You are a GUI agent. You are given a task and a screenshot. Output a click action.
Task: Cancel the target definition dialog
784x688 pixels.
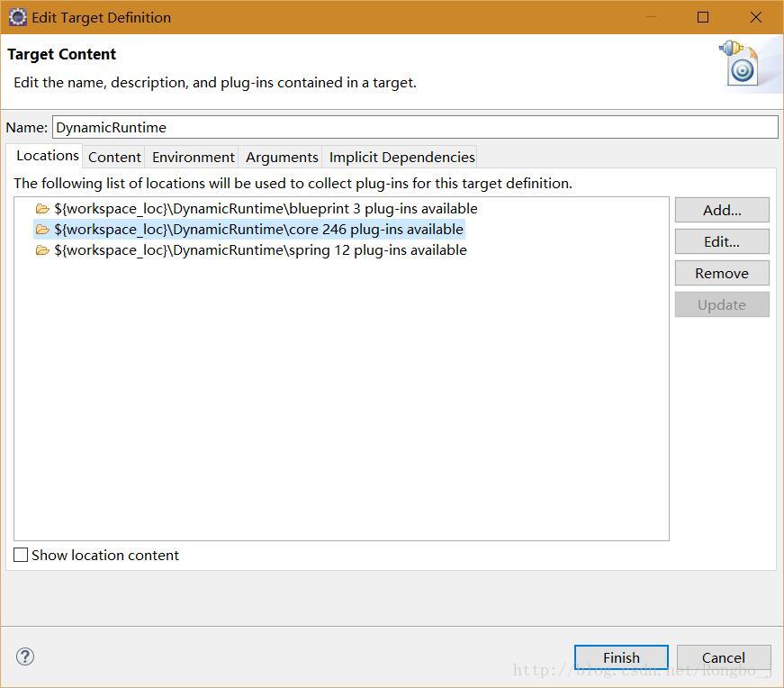[x=724, y=657]
